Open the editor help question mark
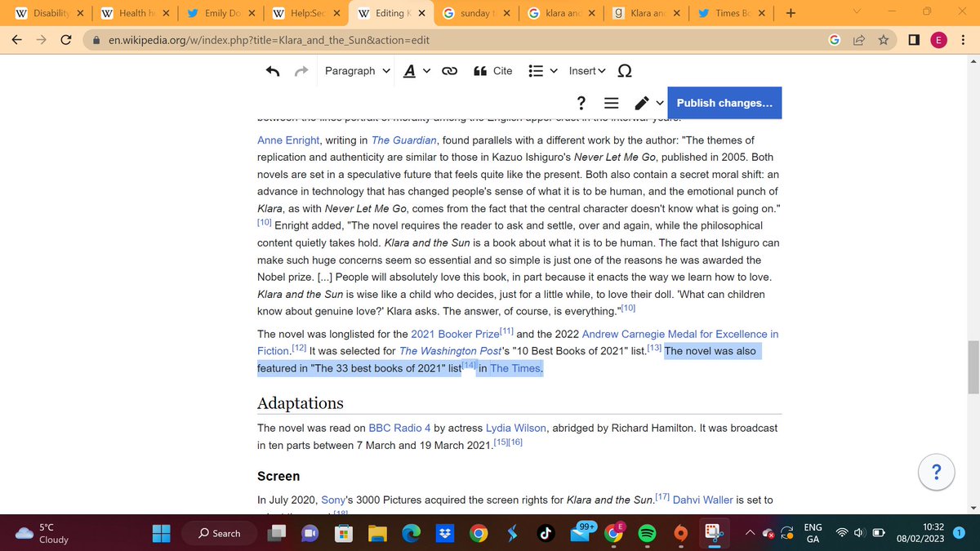The height and width of the screenshot is (551, 980). pos(581,103)
